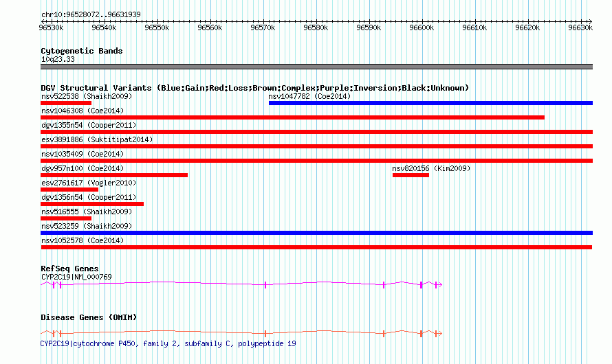
Task: Click the esv2761617 (Vogler2010) variant bar
Action: tap(69, 190)
